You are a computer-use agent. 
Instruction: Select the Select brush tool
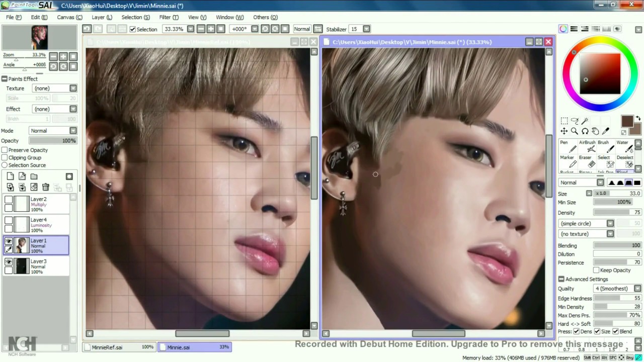605,161
